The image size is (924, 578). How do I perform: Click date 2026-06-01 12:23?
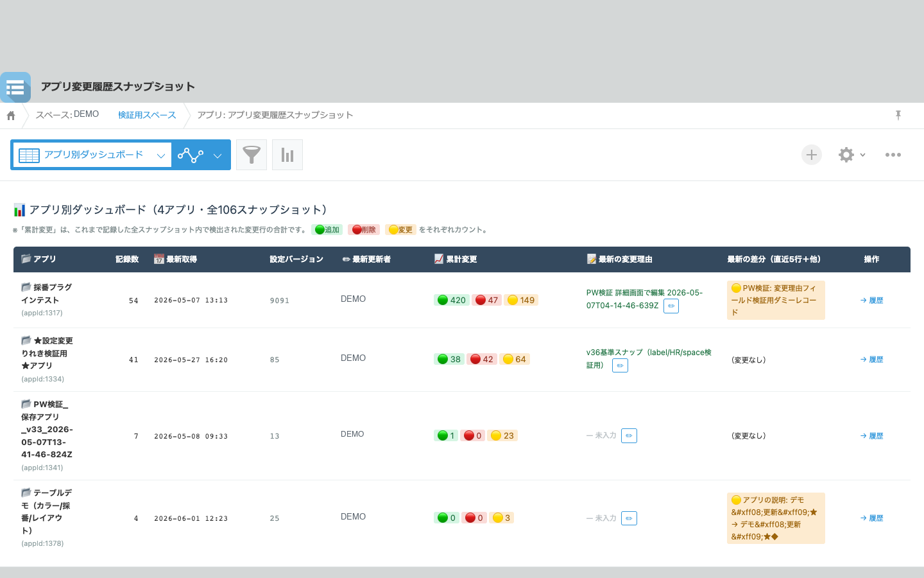tap(191, 518)
